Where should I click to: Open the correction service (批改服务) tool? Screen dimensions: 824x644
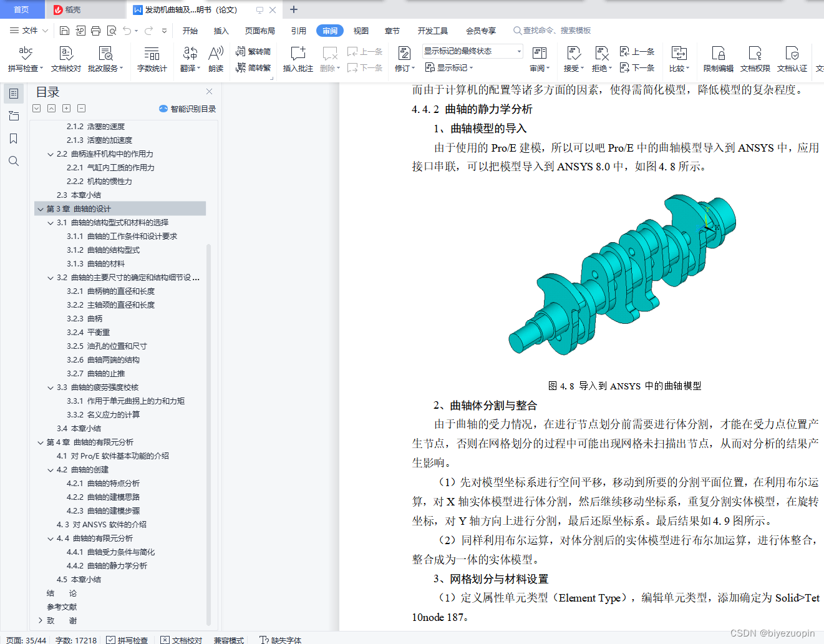pos(105,59)
